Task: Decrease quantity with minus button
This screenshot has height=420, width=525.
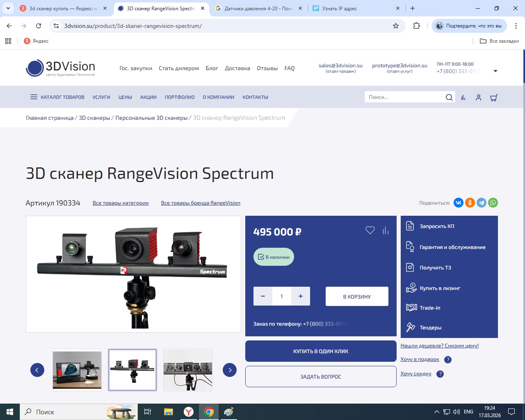Action: 263,296
